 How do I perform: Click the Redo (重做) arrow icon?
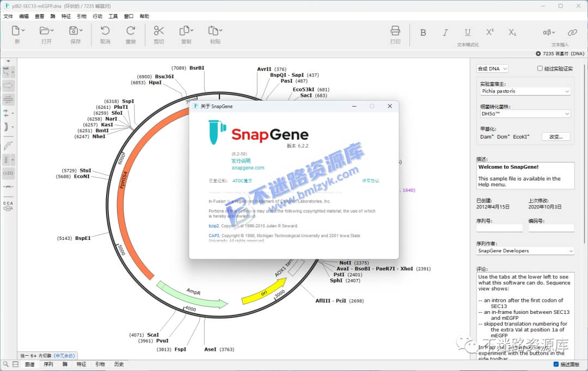[x=131, y=30]
